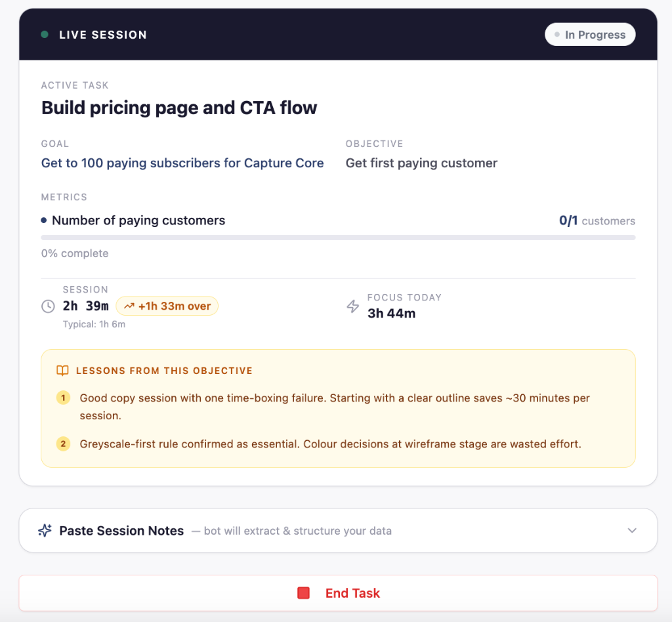672x622 pixels.
Task: Click the lightning bolt Focus Today icon
Action: [x=352, y=306]
